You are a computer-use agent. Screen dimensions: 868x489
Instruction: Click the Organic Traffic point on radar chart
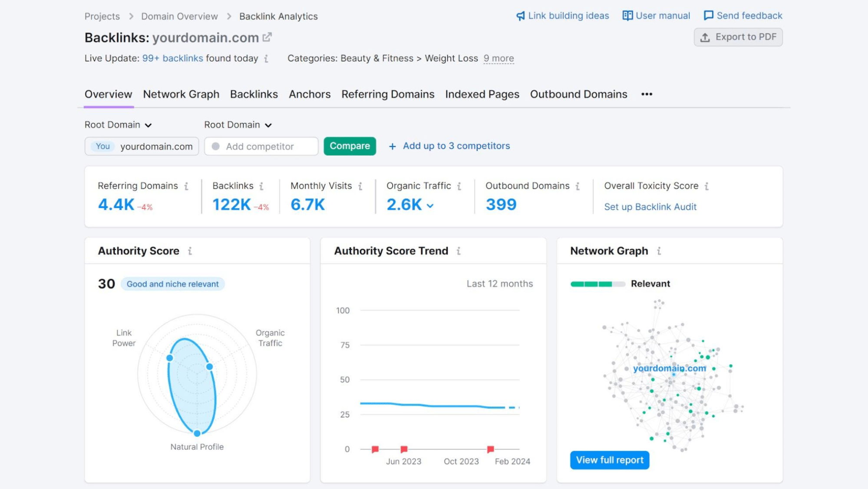[x=209, y=367]
